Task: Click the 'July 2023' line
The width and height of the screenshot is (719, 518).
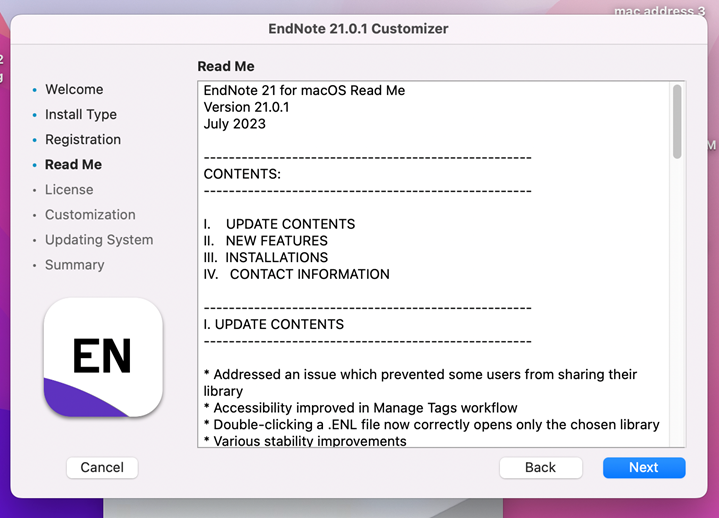Action: (x=234, y=124)
